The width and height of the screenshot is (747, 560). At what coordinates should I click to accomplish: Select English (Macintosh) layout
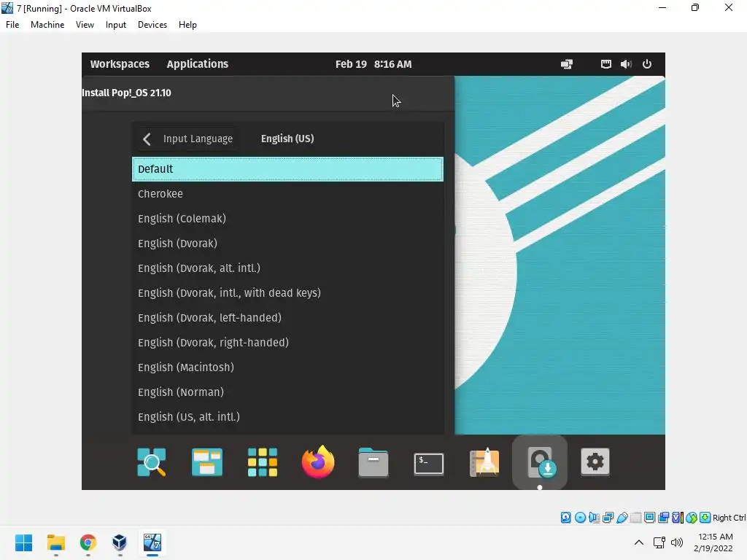[x=287, y=367]
